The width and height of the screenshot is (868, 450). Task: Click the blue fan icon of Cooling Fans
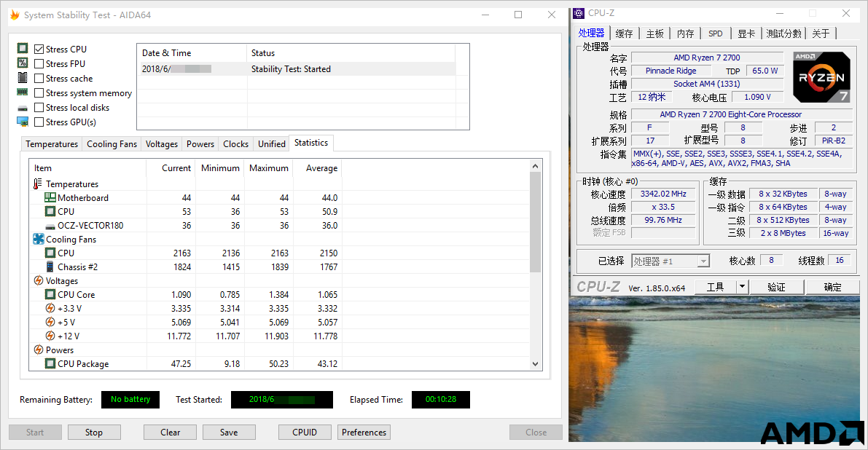point(38,239)
